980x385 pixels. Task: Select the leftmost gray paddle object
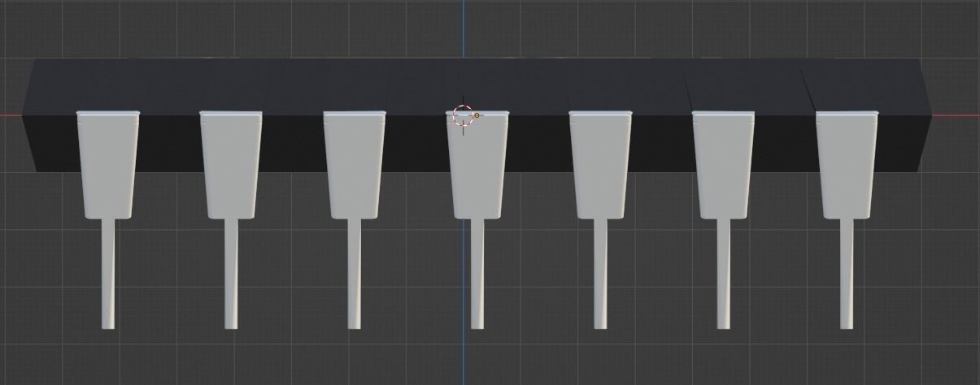coord(107,219)
